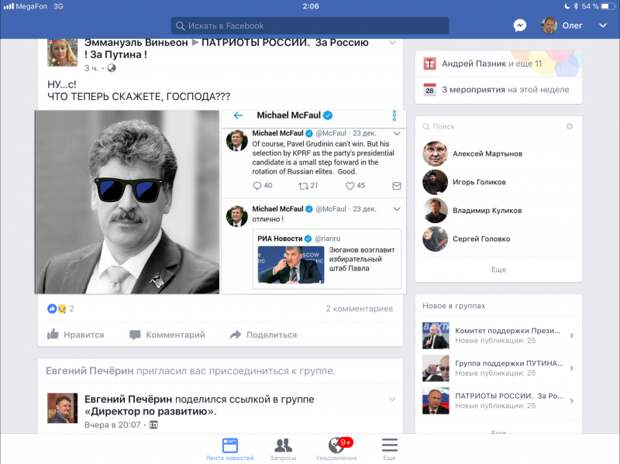This screenshot has width=620, height=464.
Task: Open Эммануэль Виньеон profile photo
Action: pyautogui.click(x=62, y=52)
